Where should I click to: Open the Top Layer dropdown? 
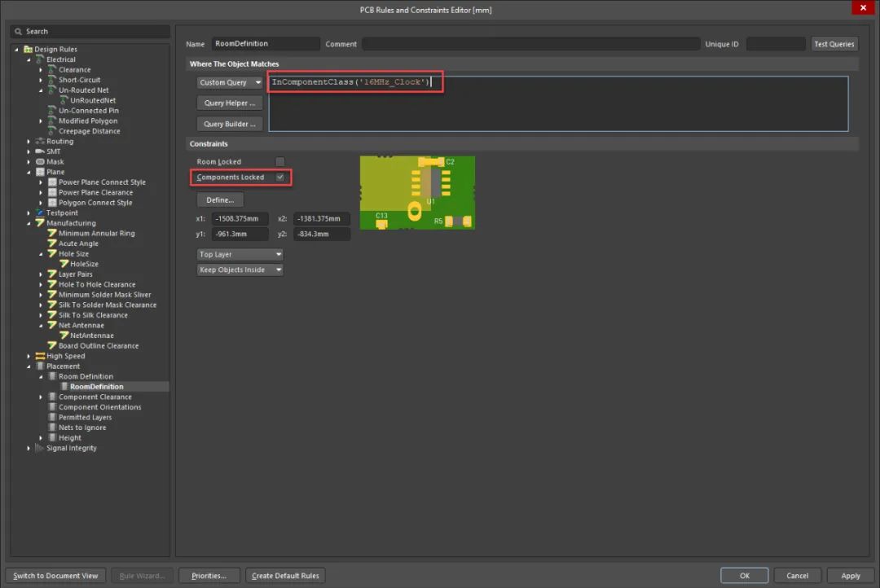[x=240, y=254]
